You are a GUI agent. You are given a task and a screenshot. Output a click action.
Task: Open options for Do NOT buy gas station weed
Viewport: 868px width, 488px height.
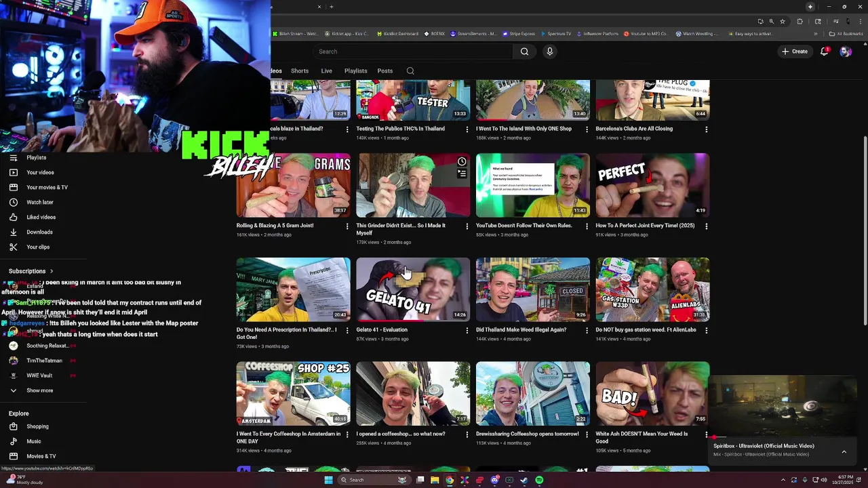click(x=706, y=330)
